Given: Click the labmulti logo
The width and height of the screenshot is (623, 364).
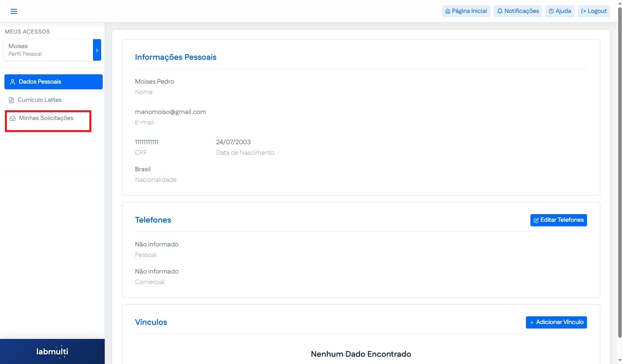Looking at the screenshot, I should [52, 351].
